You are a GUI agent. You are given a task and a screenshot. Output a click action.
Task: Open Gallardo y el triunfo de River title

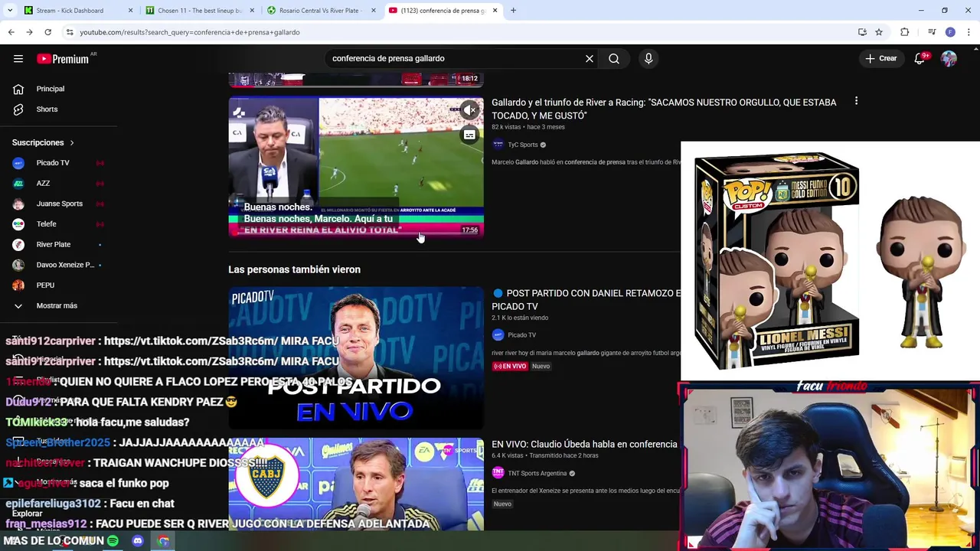tap(664, 109)
